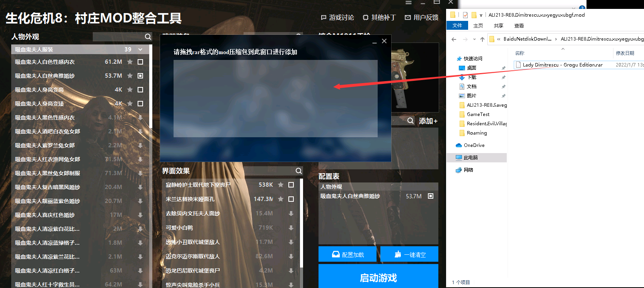Image resolution: width=644 pixels, height=288 pixels.
Task: Open 游戏讨论 link
Action: (x=337, y=17)
